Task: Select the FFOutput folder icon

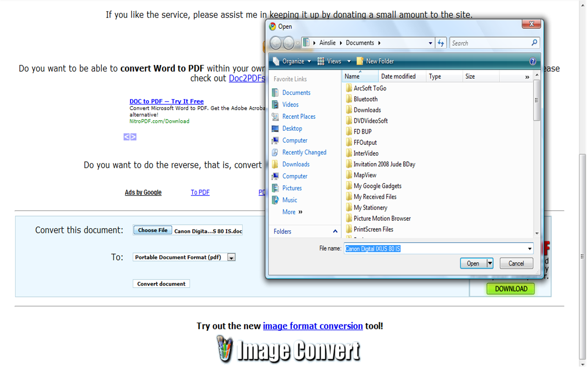Action: [x=349, y=142]
